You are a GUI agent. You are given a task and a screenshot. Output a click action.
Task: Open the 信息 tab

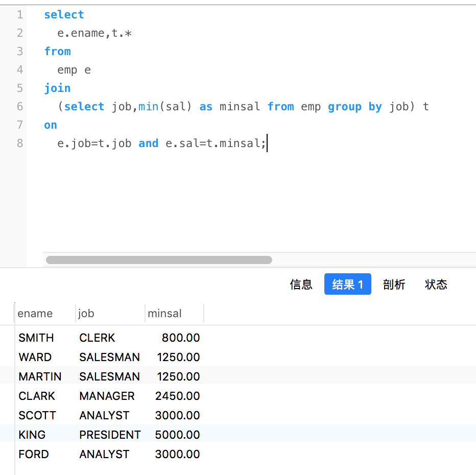tap(301, 284)
